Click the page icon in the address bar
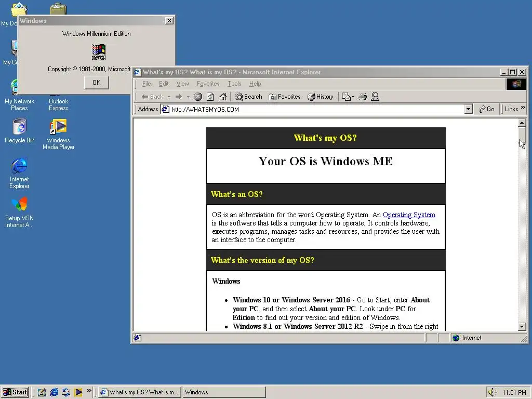Viewport: 532px width, 399px height. click(165, 109)
